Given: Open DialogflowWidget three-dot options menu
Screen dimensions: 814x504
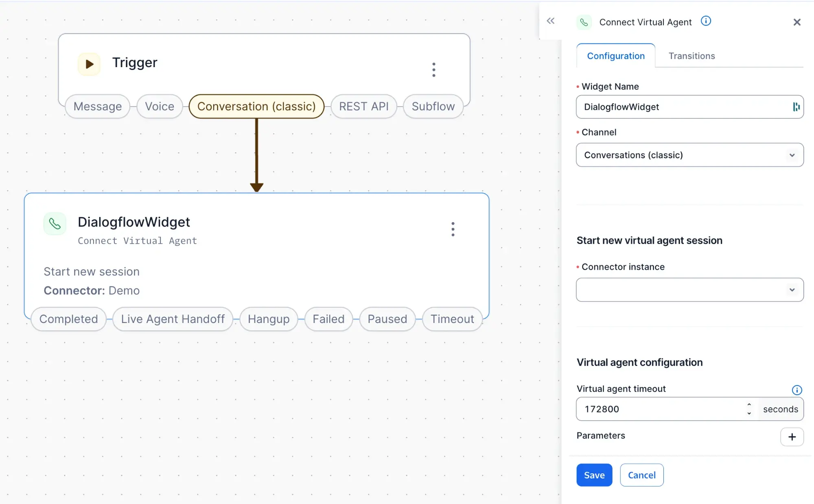Looking at the screenshot, I should pyautogui.click(x=453, y=229).
